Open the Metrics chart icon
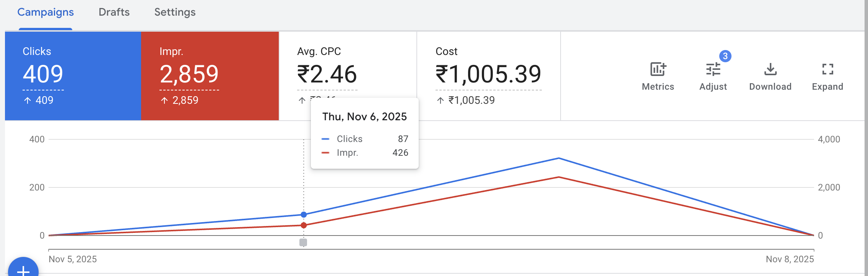 click(658, 69)
